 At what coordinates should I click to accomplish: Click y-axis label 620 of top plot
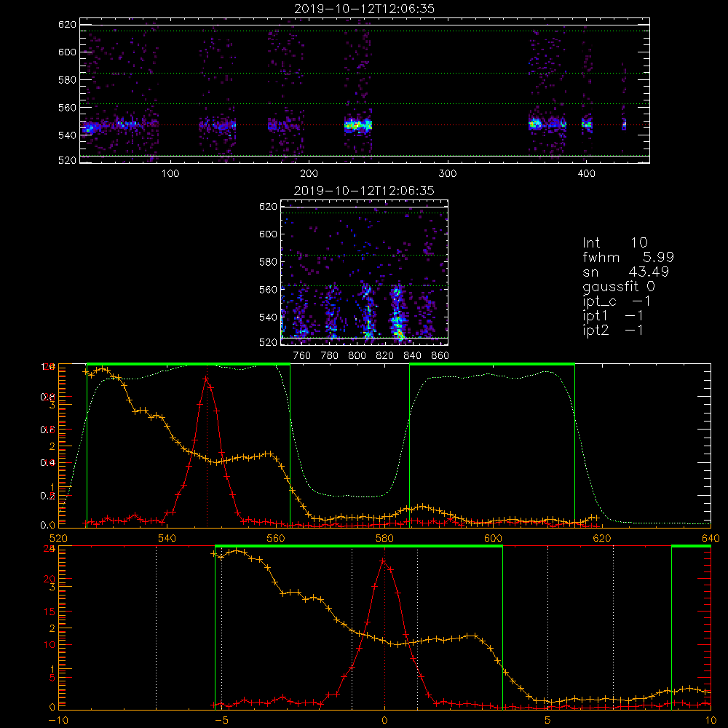point(67,24)
